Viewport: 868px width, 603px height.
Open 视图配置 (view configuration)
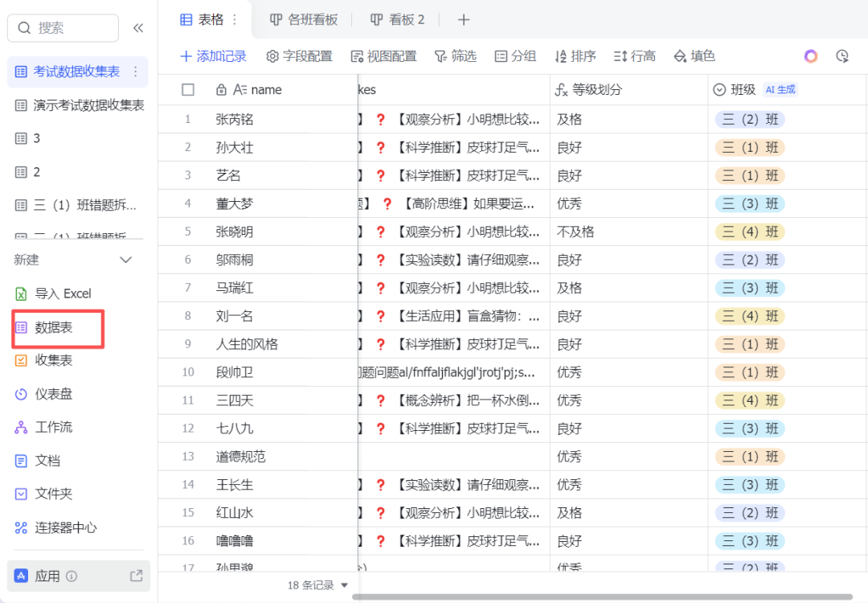click(x=384, y=56)
